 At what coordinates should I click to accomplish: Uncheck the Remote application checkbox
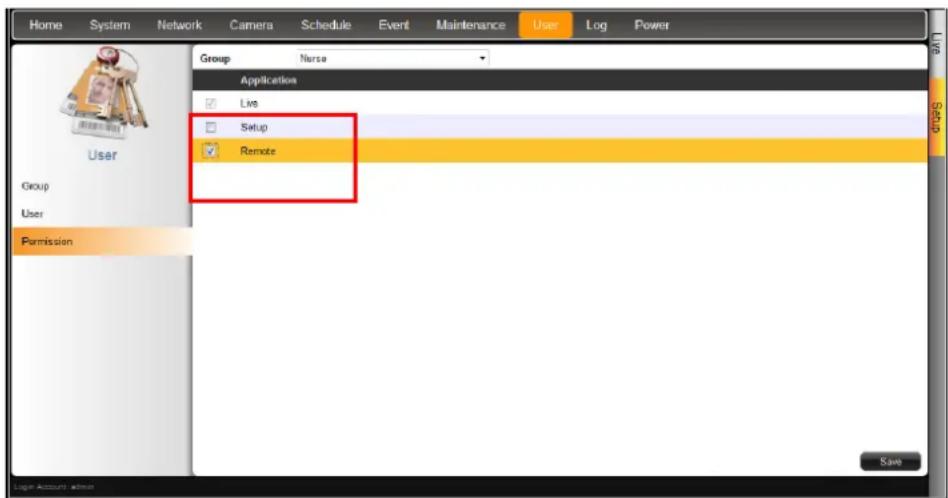click(x=210, y=150)
